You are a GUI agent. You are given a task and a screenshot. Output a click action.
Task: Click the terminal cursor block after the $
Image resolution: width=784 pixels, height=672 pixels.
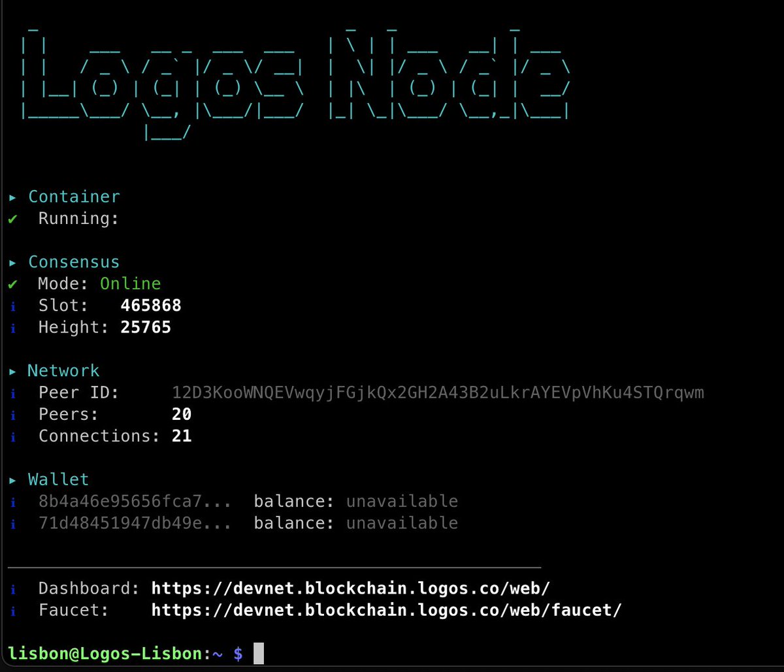coord(258,654)
